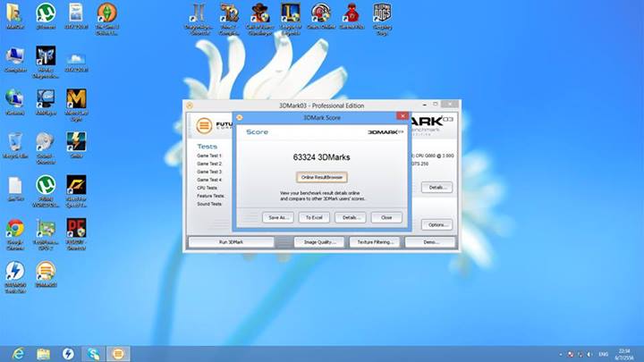
Task: Click Close button in score dialog
Action: [x=386, y=217]
